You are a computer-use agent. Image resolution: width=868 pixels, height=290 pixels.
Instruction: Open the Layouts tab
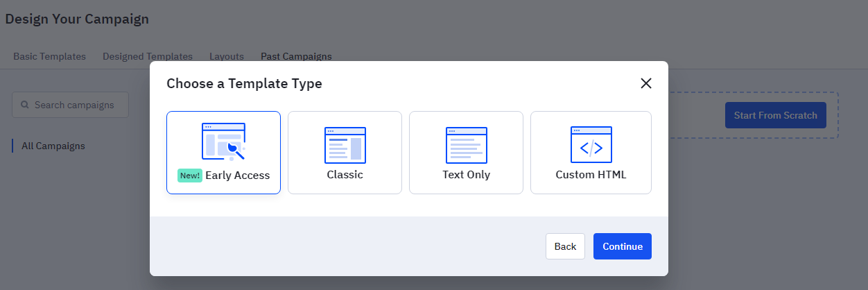coord(227,56)
